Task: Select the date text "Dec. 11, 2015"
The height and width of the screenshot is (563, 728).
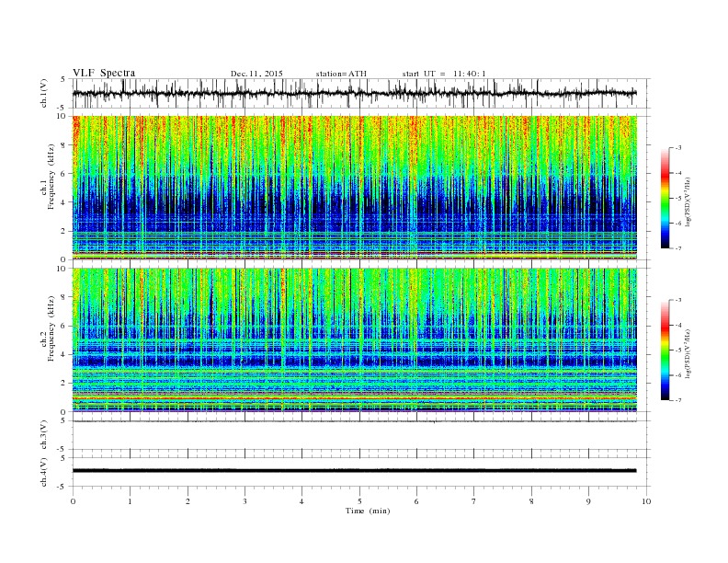Action: click(256, 74)
